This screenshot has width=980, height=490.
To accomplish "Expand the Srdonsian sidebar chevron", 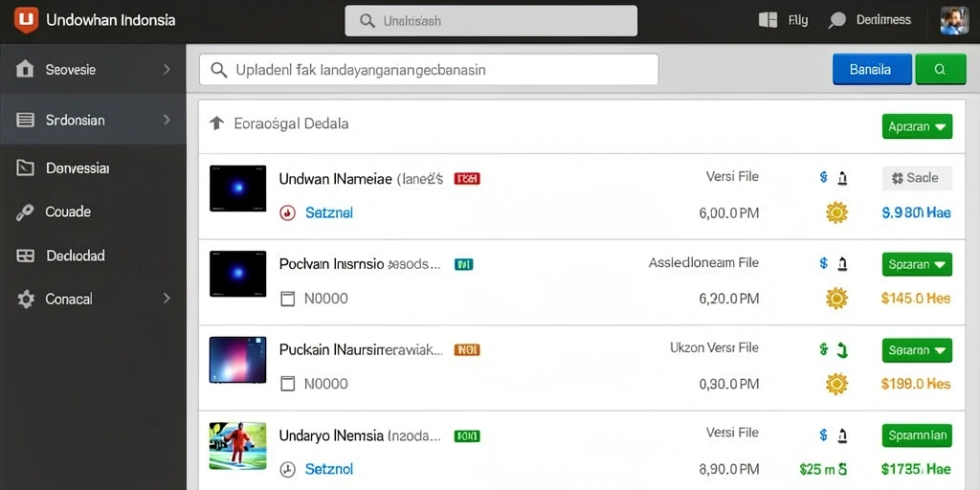I will (167, 119).
